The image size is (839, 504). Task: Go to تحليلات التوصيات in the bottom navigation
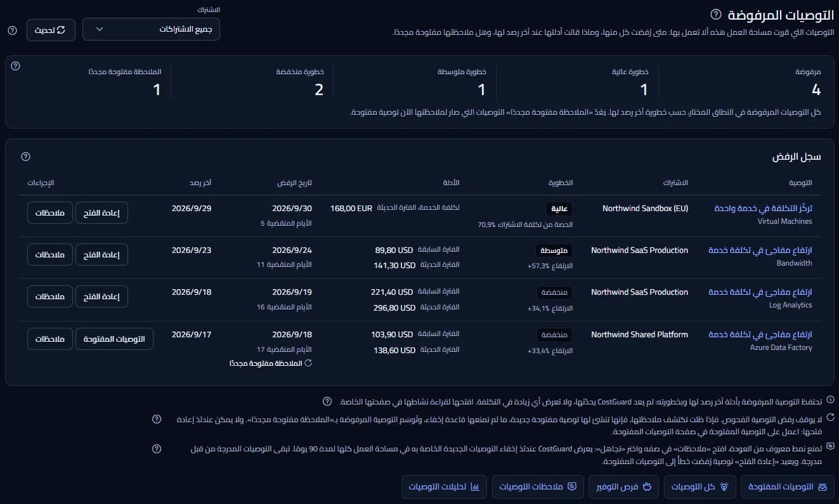(444, 487)
